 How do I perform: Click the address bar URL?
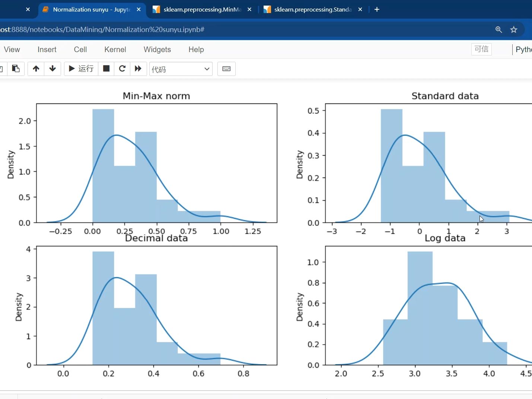102,29
